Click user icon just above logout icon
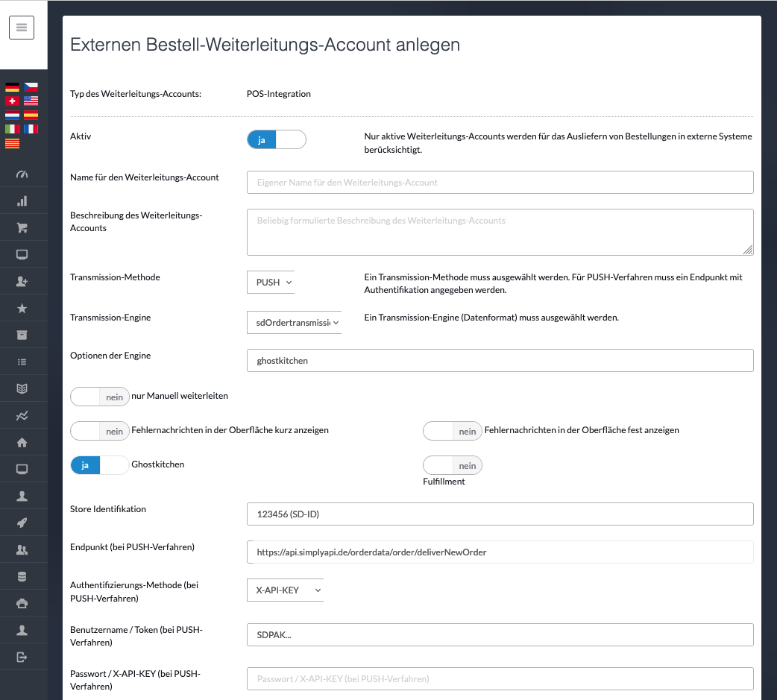 [22, 630]
